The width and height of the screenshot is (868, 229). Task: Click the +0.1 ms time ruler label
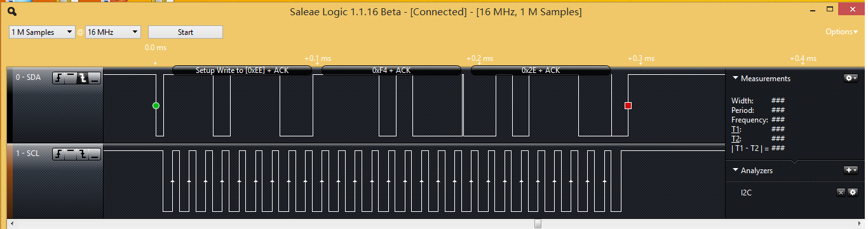318,58
